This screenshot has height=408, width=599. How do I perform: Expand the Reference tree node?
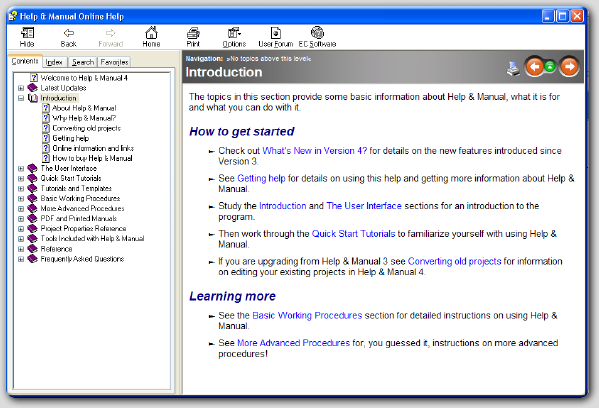21,249
